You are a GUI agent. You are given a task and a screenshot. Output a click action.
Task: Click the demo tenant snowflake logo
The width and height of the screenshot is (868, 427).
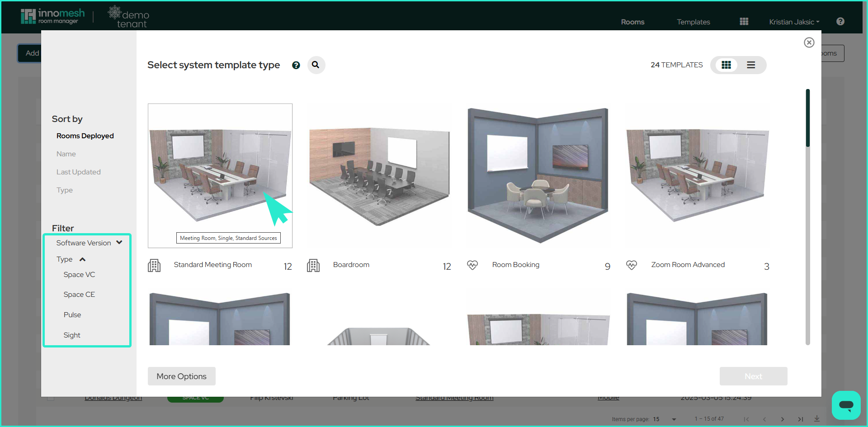click(129, 17)
